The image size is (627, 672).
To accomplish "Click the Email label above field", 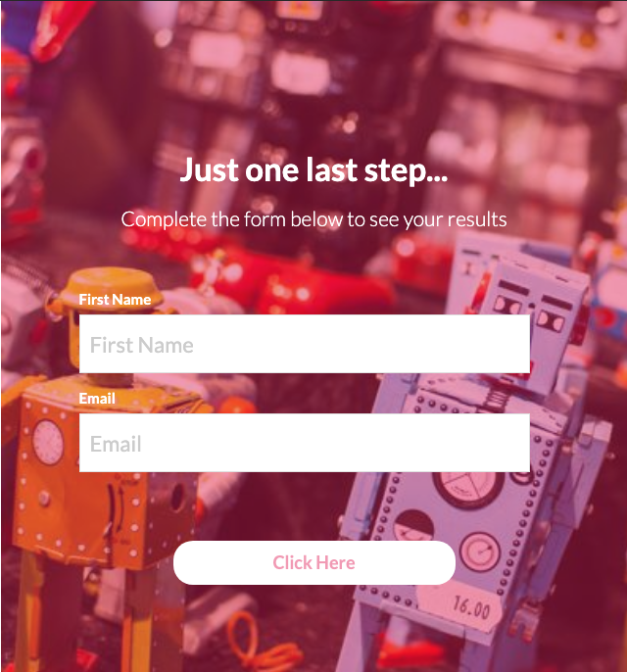I will (97, 398).
